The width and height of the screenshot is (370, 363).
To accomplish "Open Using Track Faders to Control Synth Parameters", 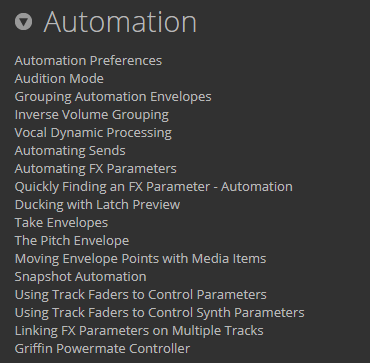I will (x=159, y=313).
